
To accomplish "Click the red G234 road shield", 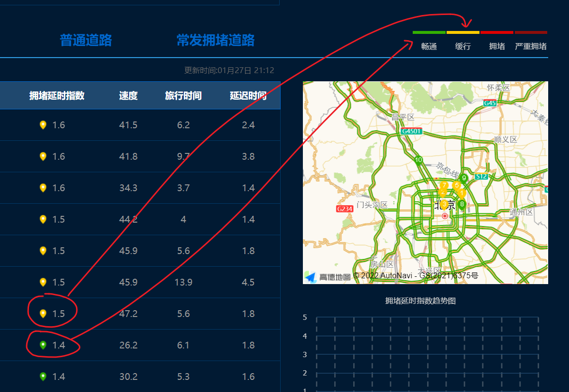I will click(344, 209).
